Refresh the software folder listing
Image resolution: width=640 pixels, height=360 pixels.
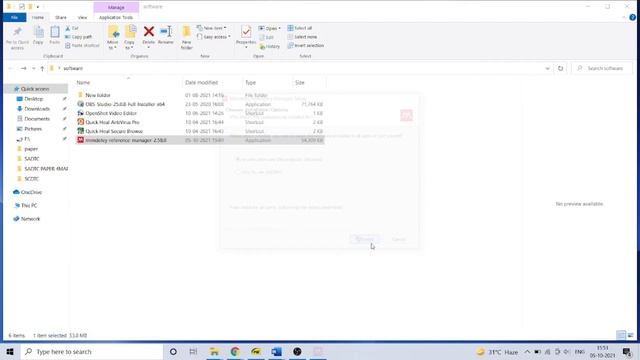(x=560, y=69)
